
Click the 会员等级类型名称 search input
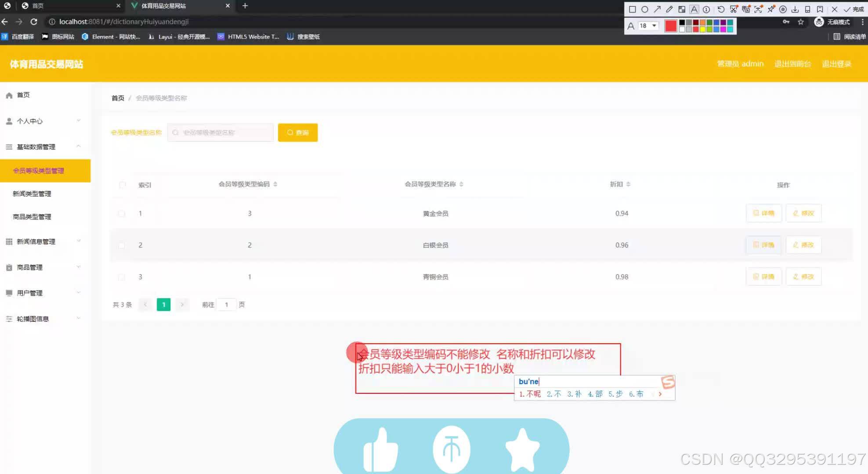221,133
